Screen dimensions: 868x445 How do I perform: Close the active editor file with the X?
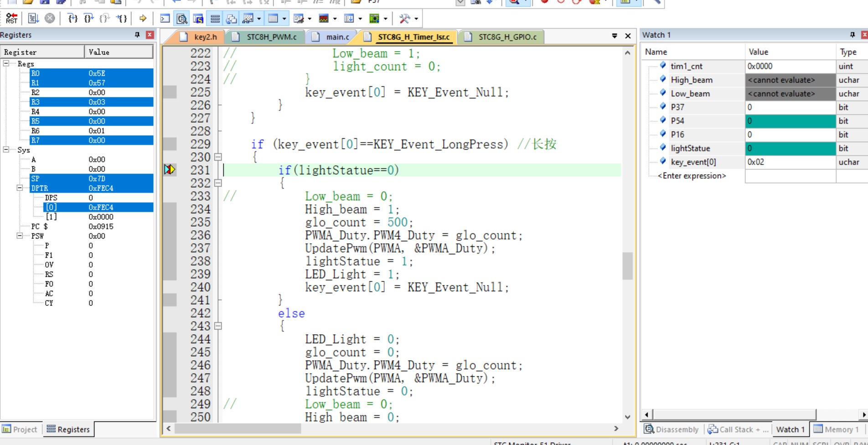(x=628, y=36)
